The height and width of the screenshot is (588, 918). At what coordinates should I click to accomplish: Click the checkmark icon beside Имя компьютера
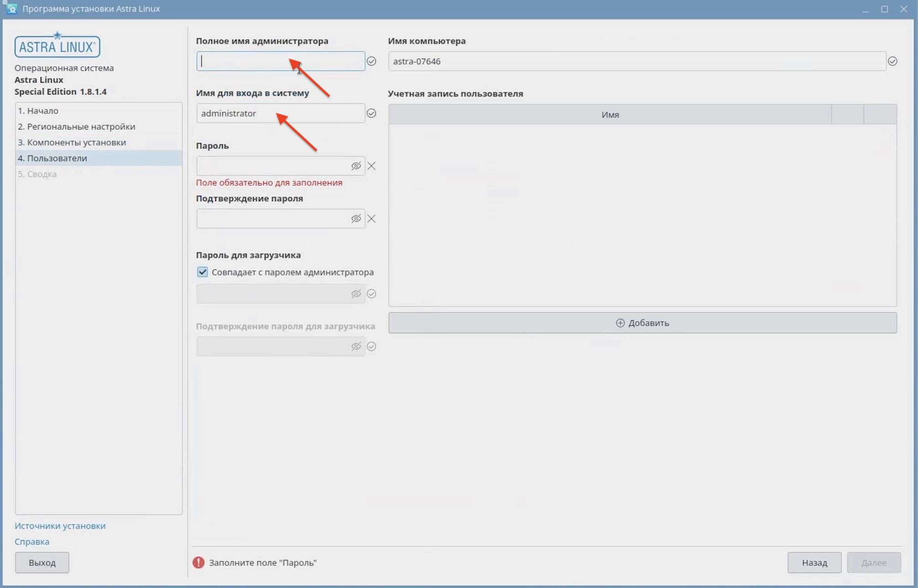click(893, 61)
